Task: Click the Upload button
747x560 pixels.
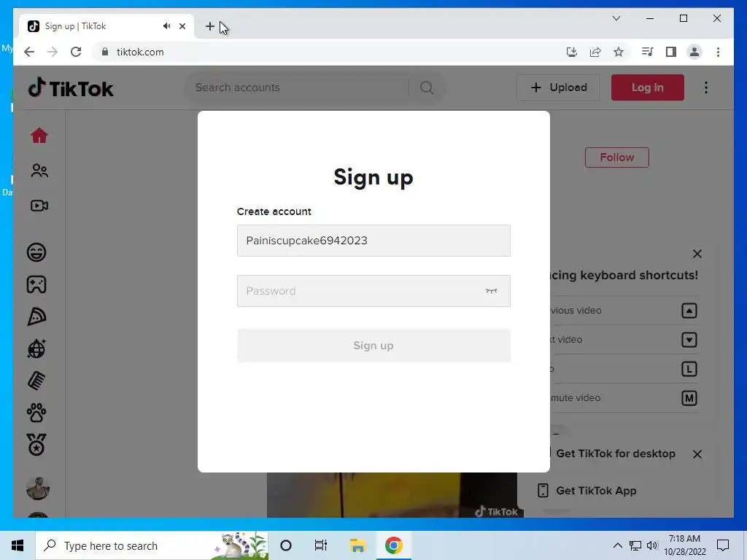Action: (558, 87)
